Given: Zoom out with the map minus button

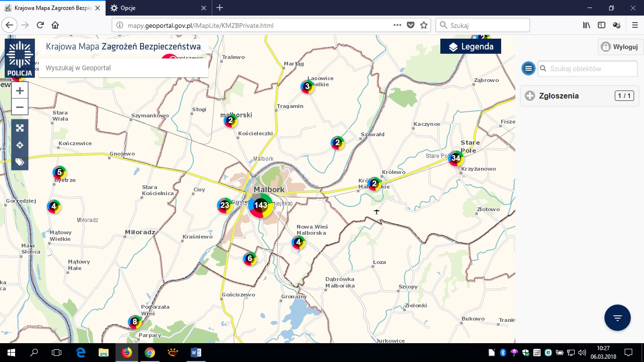Looking at the screenshot, I should (x=20, y=107).
